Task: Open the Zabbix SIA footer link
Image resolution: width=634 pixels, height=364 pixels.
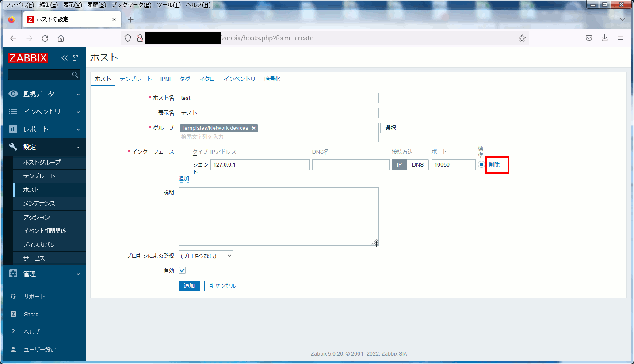Action: 394,354
